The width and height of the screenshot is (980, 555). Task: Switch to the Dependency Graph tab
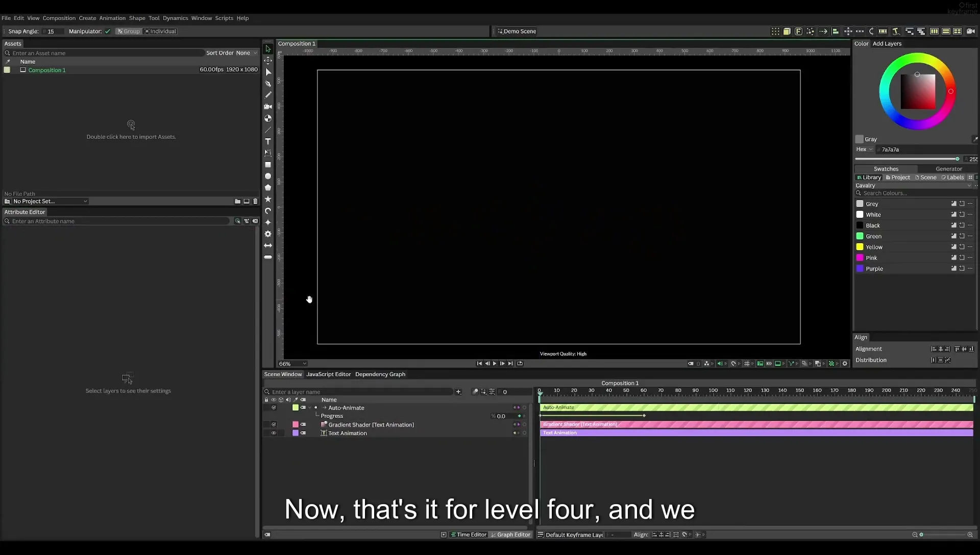pyautogui.click(x=380, y=374)
